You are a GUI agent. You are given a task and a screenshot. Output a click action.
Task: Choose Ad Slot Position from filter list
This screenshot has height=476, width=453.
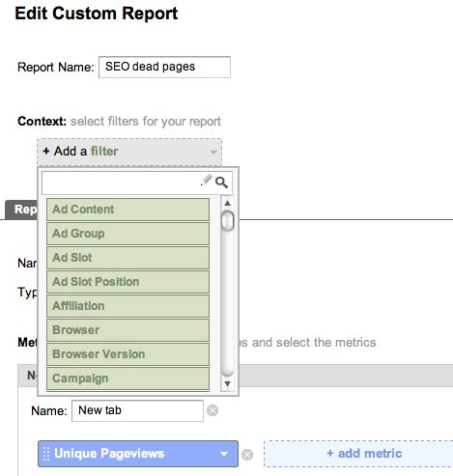point(127,282)
